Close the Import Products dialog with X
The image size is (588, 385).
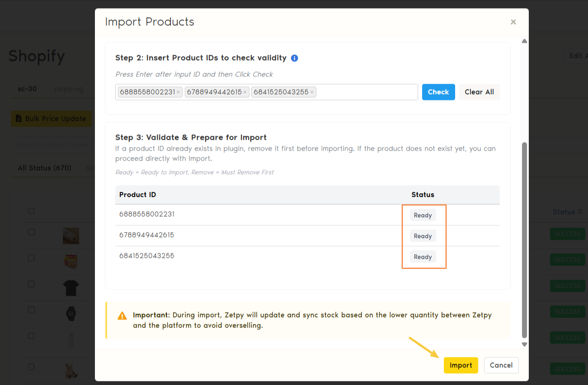coord(513,22)
